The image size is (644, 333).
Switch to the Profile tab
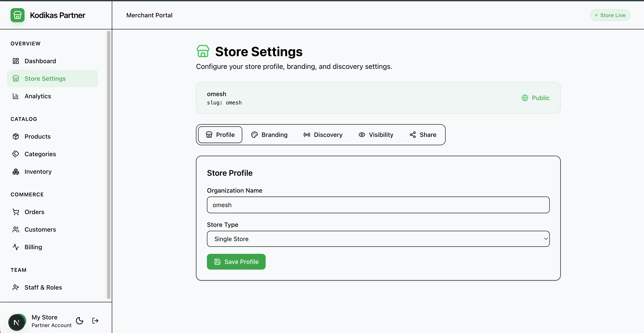point(220,135)
